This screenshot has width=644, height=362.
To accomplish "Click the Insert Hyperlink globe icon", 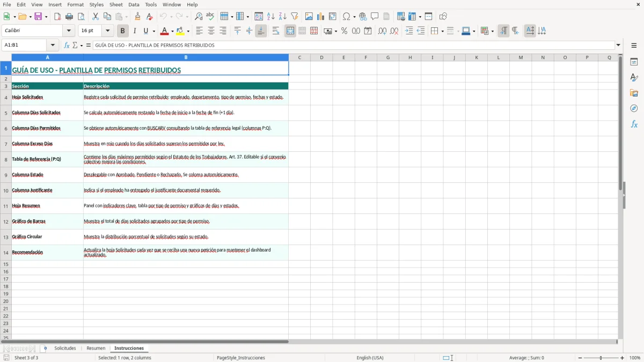I will pos(363,17).
